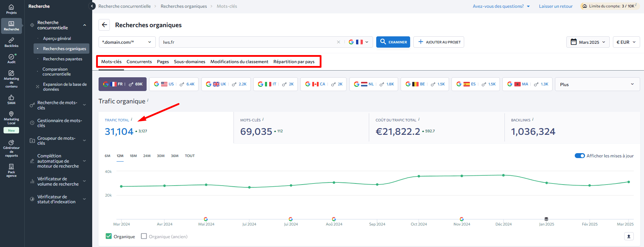Open Avez-vous des questions dropdown
The width and height of the screenshot is (644, 247).
501,6
